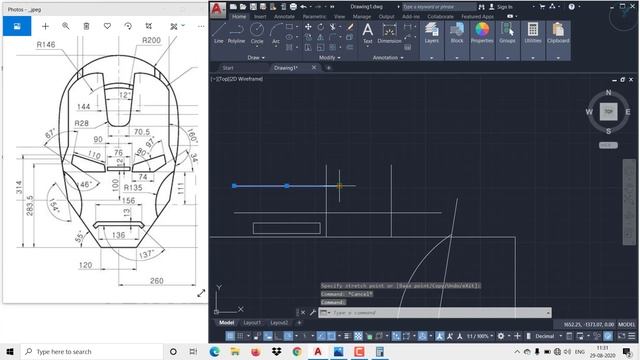Click the Sign In button
The image size is (640, 360).
501,7
